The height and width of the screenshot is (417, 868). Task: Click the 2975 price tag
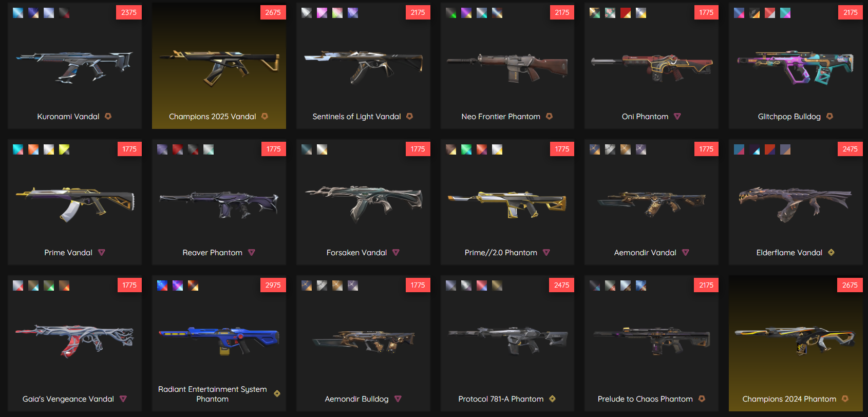coord(273,285)
